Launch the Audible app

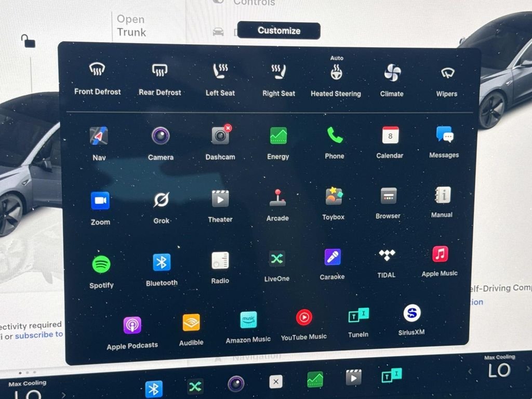click(191, 330)
